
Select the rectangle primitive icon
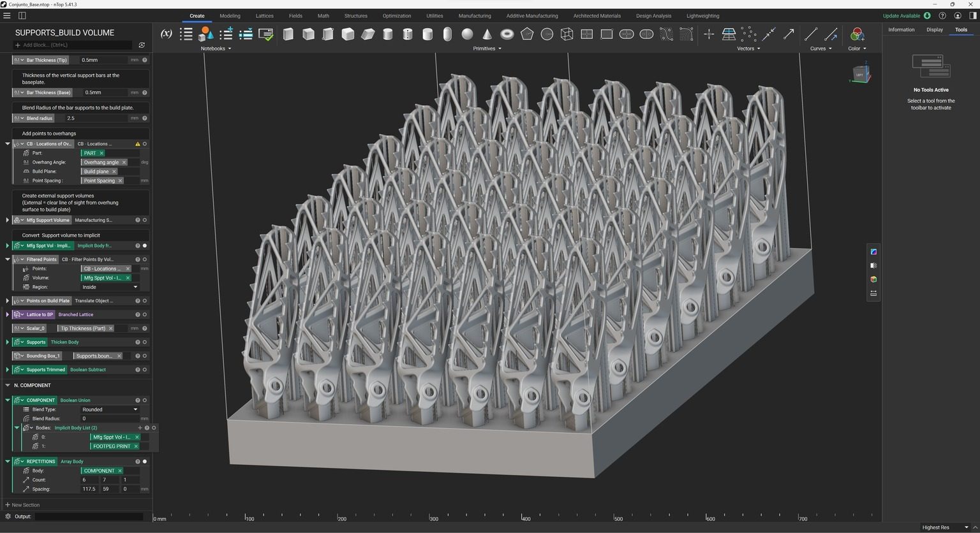tap(607, 34)
